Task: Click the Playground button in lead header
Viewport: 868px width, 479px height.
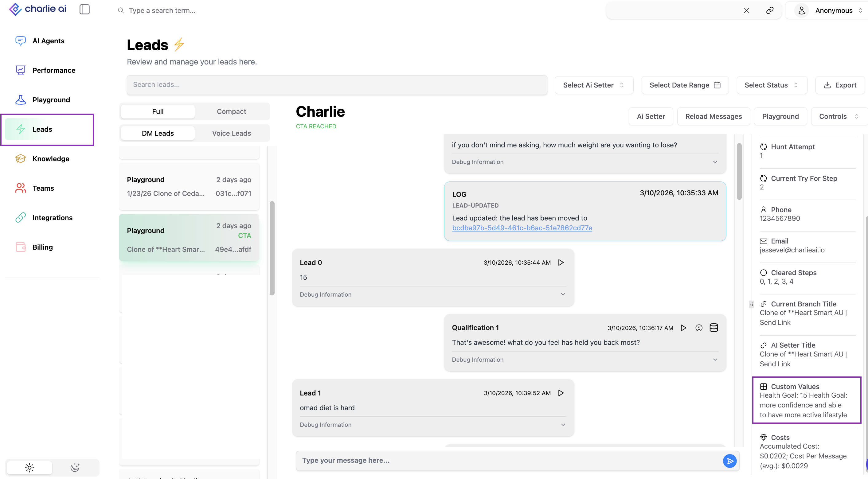Action: (780, 117)
